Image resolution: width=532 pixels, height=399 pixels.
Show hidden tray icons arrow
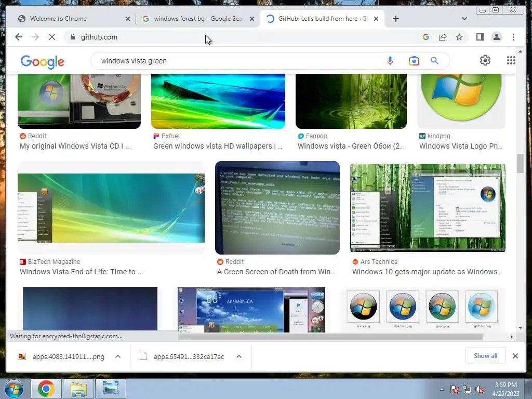click(x=442, y=389)
